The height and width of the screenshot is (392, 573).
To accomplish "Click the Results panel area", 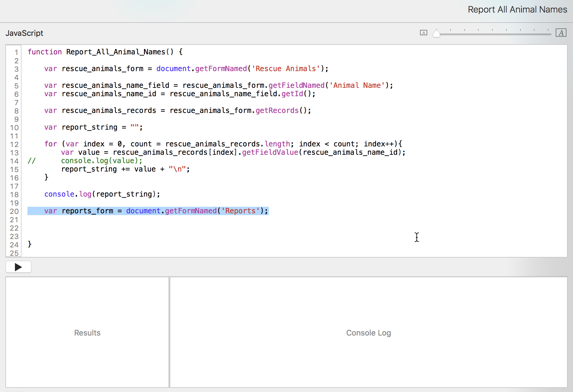I will pos(87,333).
